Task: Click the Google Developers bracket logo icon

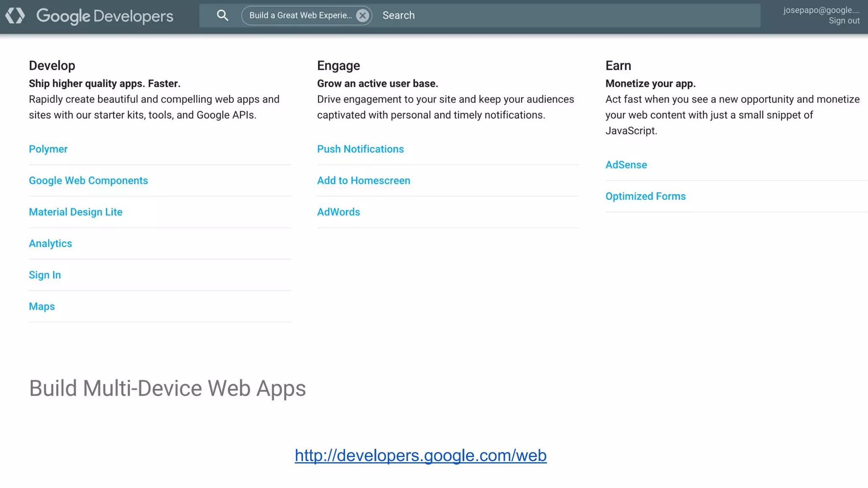Action: click(15, 16)
